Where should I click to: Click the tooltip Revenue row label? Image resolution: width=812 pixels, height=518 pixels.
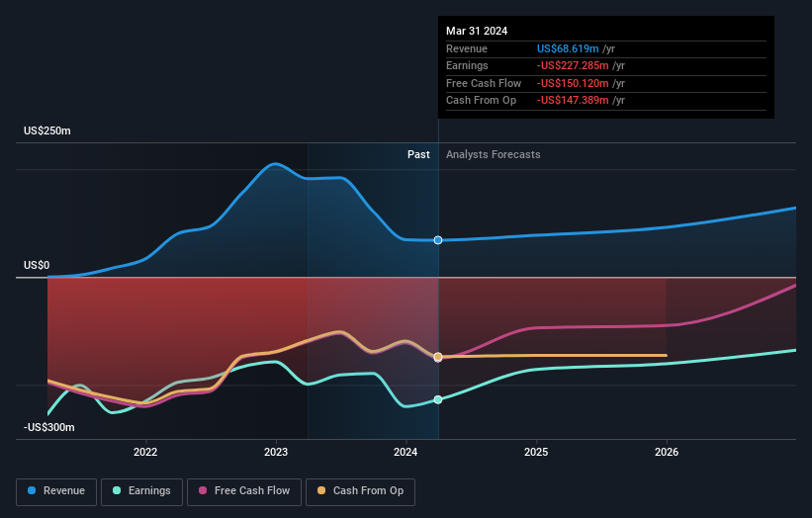pos(467,48)
